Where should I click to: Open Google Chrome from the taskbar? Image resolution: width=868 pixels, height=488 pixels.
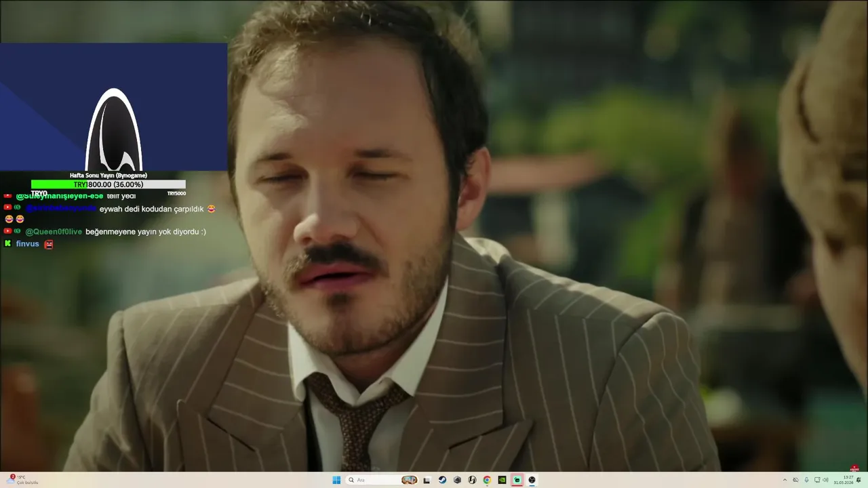487,480
